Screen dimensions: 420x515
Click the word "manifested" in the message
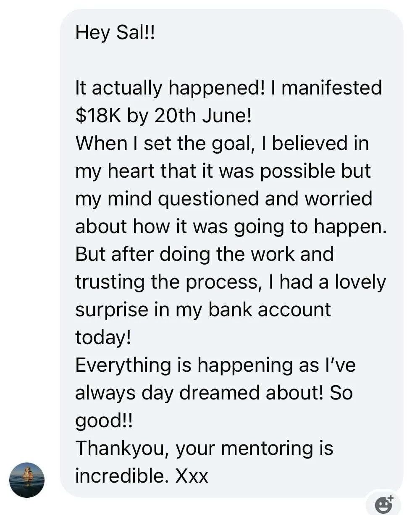pos(331,88)
